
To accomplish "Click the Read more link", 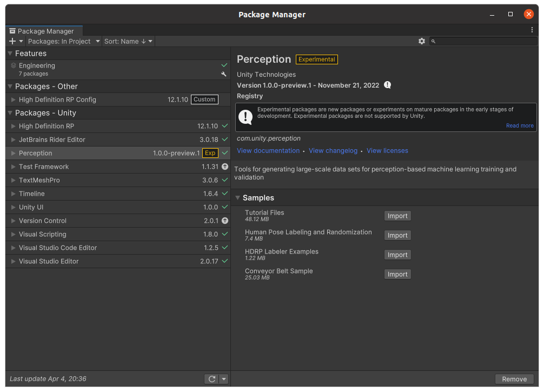I will 520,125.
